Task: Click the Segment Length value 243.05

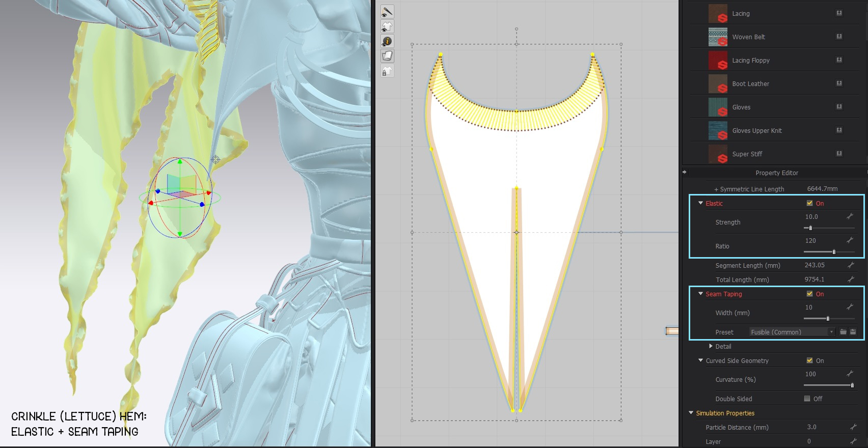Action: 815,265
